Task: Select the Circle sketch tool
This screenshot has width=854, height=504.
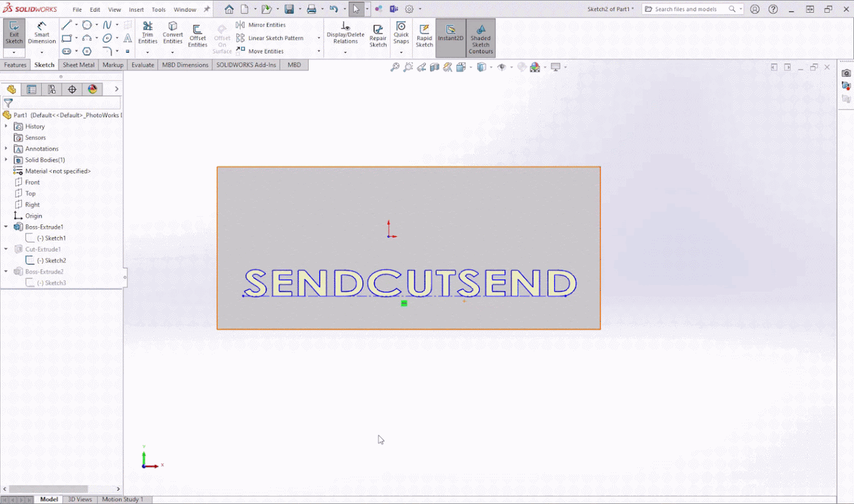Action: coord(87,25)
